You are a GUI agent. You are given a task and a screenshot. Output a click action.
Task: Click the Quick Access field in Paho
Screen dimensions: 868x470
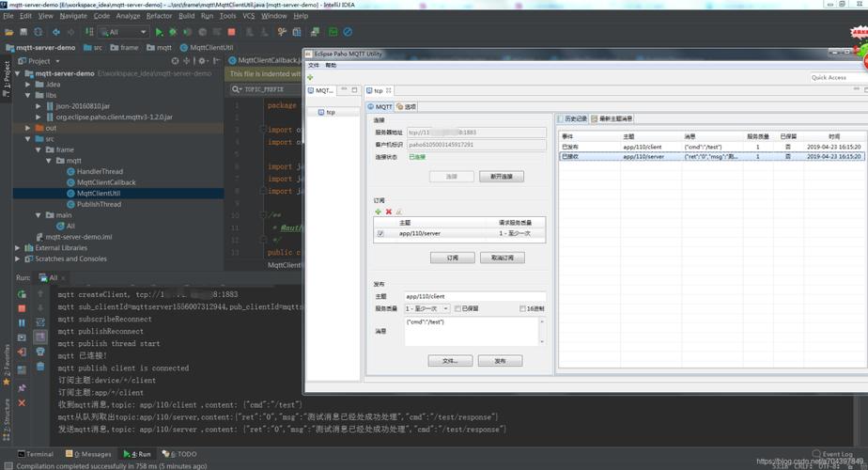point(837,78)
